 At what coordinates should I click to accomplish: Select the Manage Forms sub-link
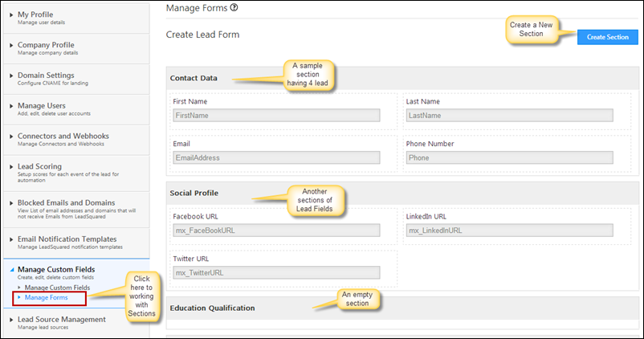47,297
